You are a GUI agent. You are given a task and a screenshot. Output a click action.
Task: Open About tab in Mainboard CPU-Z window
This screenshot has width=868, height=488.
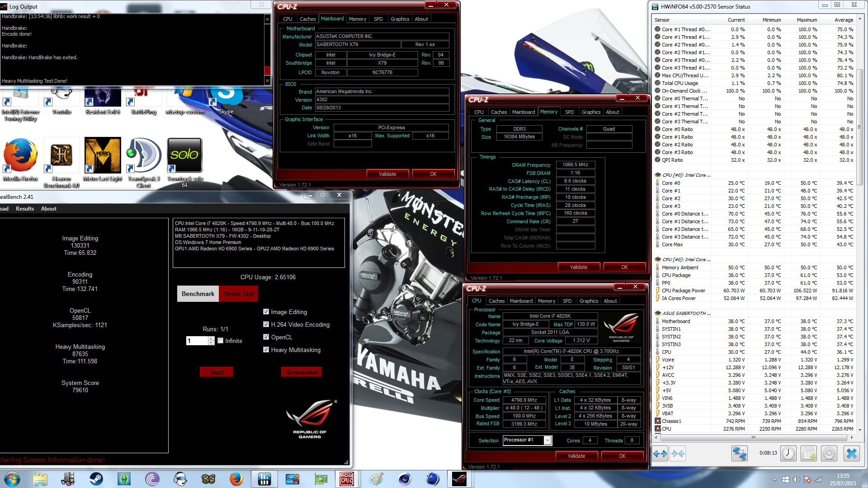pos(421,19)
